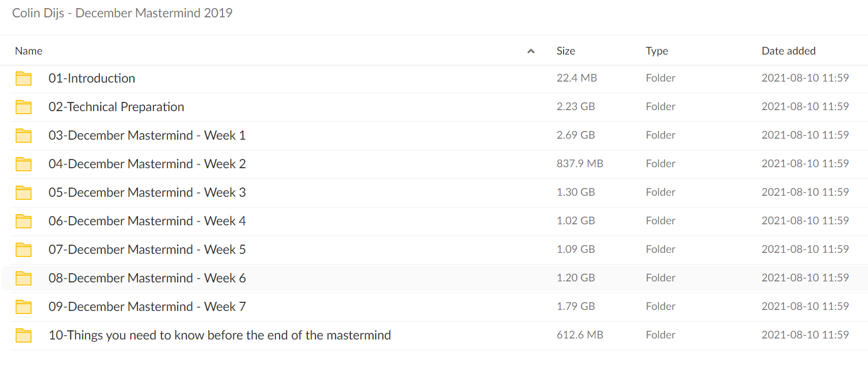Click the folder icon next to Week 3
The width and height of the screenshot is (868, 366).
click(x=23, y=193)
